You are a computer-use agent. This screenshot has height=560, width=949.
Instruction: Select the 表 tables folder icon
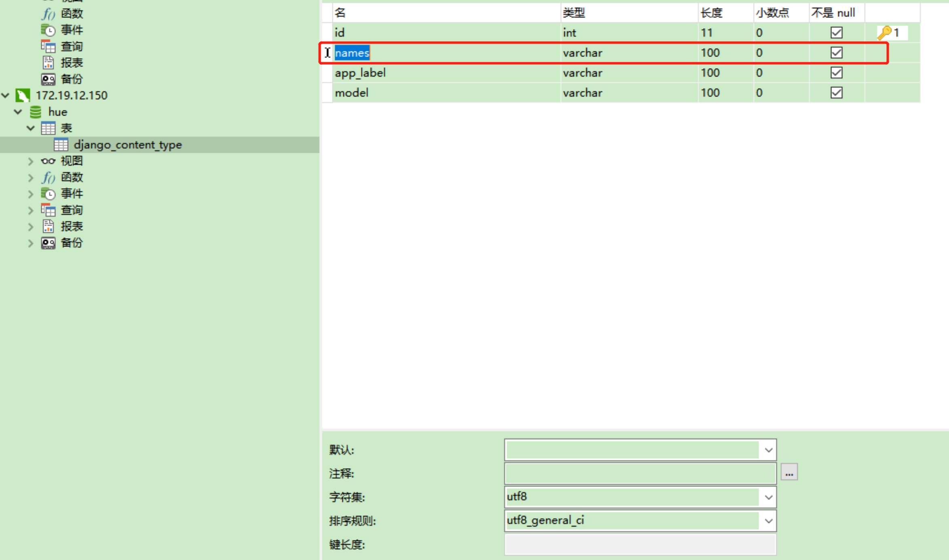tap(48, 128)
